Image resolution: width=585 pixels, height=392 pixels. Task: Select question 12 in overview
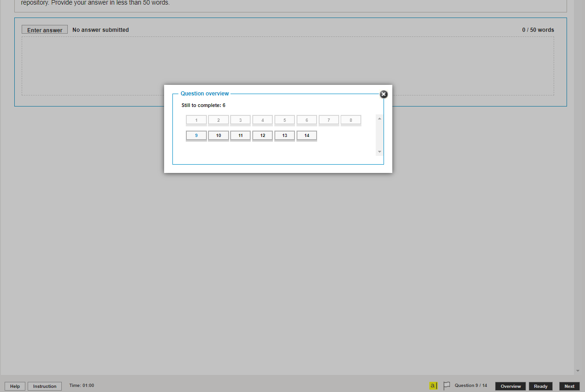click(263, 136)
